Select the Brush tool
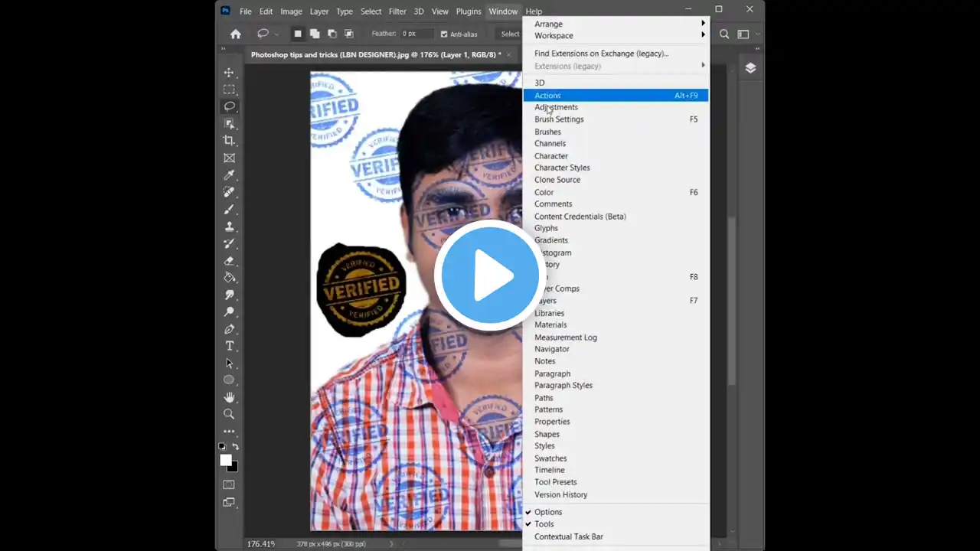Image resolution: width=980 pixels, height=551 pixels. pos(229,209)
